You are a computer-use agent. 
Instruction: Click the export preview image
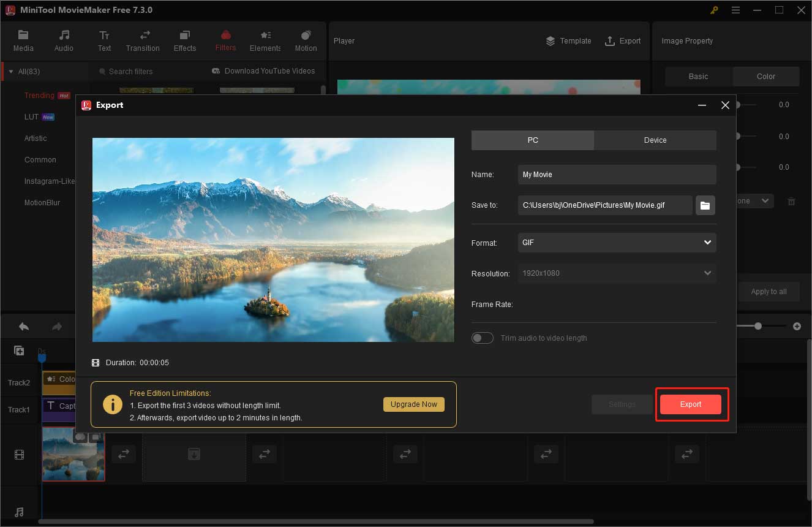point(273,240)
